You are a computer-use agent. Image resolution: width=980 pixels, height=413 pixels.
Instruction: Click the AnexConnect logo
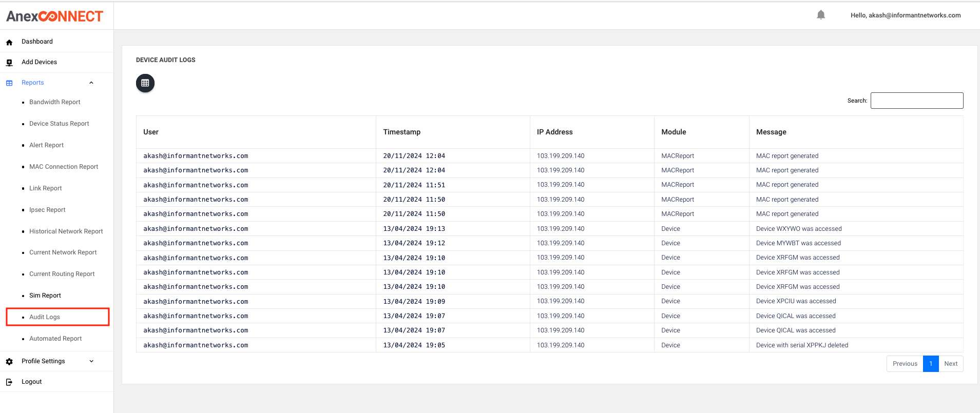click(x=55, y=16)
